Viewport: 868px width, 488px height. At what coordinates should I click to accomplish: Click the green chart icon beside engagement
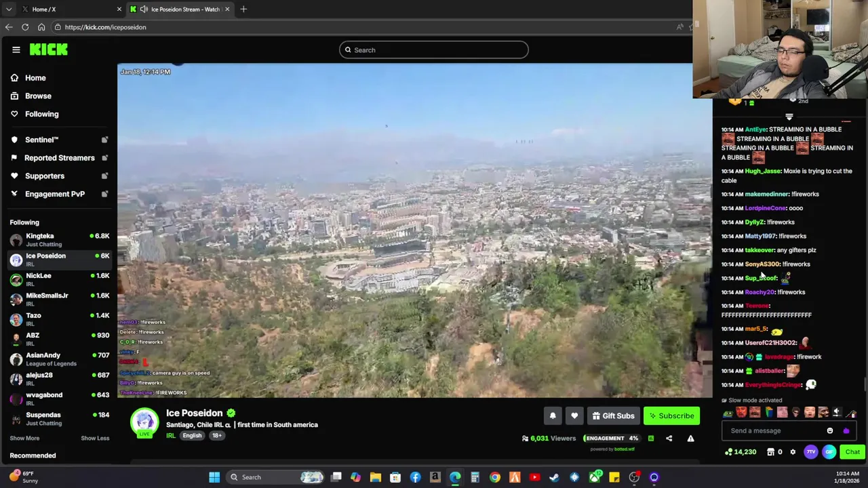tap(651, 439)
